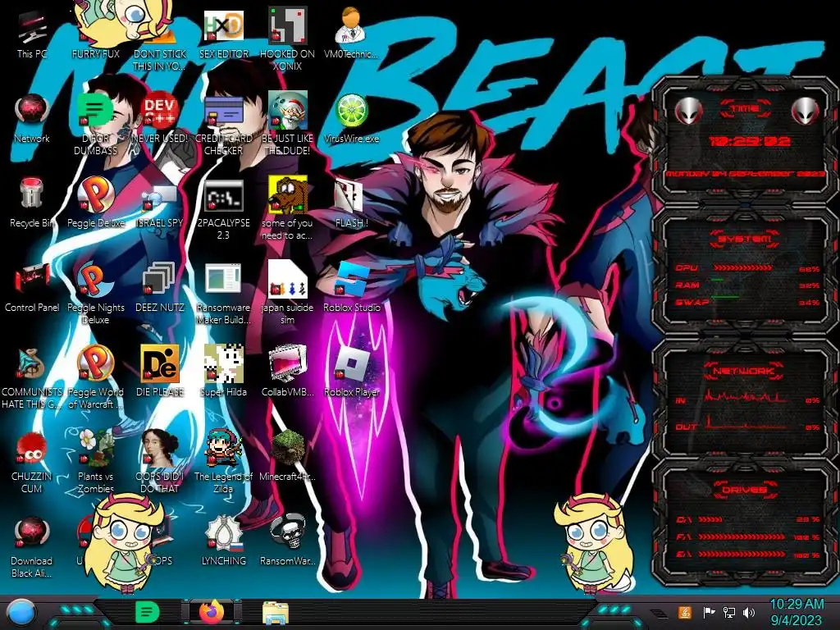Open CREDIT CARD CHECKER shortcut

pyautogui.click(x=224, y=125)
